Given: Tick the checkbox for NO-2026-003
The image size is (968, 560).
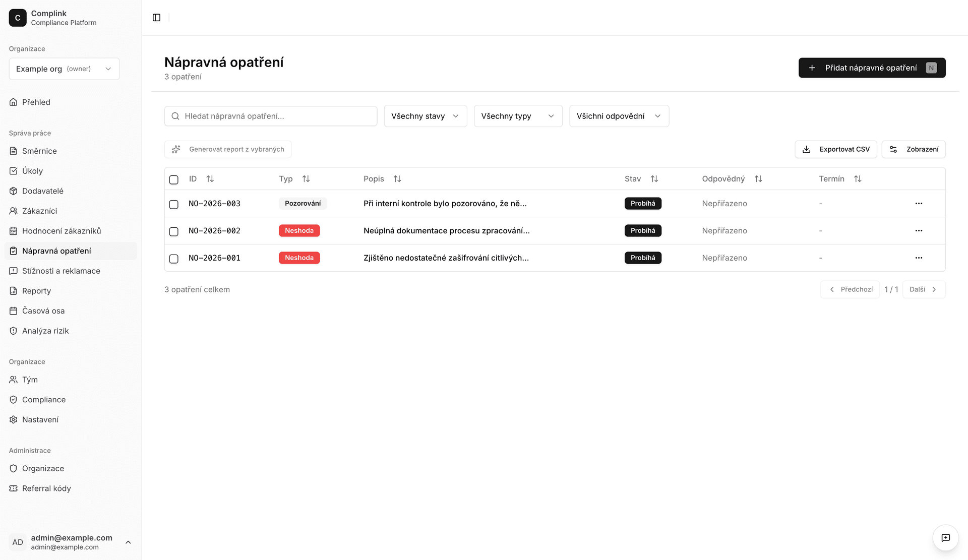Looking at the screenshot, I should (174, 204).
